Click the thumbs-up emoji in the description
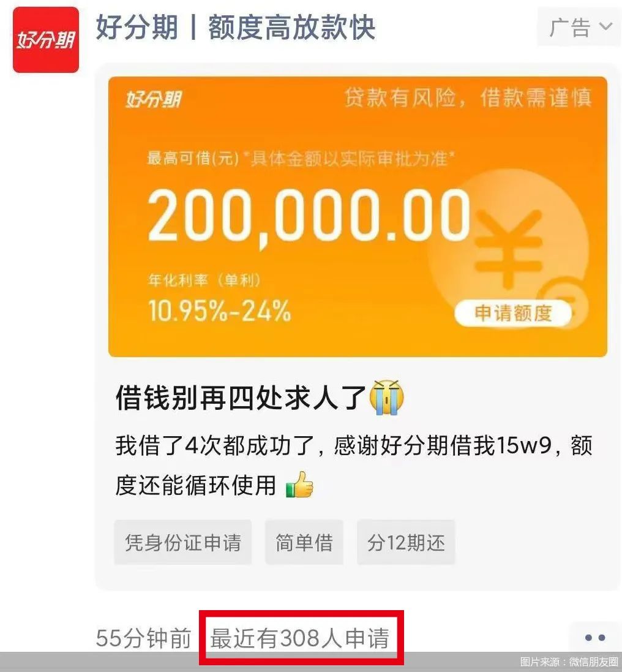The height and width of the screenshot is (672, 622). (300, 485)
